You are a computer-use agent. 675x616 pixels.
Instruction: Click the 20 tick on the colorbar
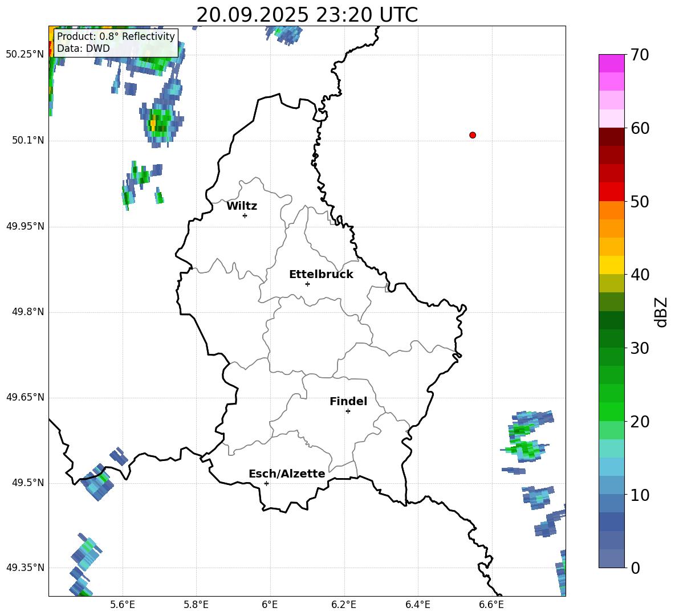[639, 422]
